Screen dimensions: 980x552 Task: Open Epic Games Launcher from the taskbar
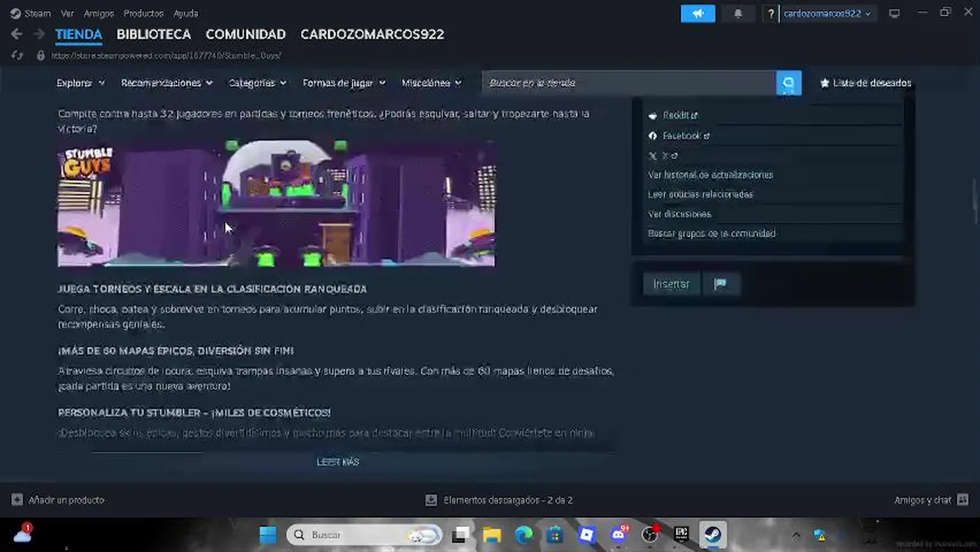(x=681, y=534)
